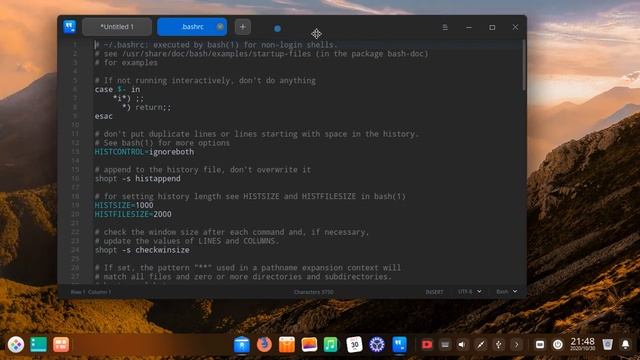Click the USB device tray icon
Viewport: 640px width, 360px height.
coord(498,344)
